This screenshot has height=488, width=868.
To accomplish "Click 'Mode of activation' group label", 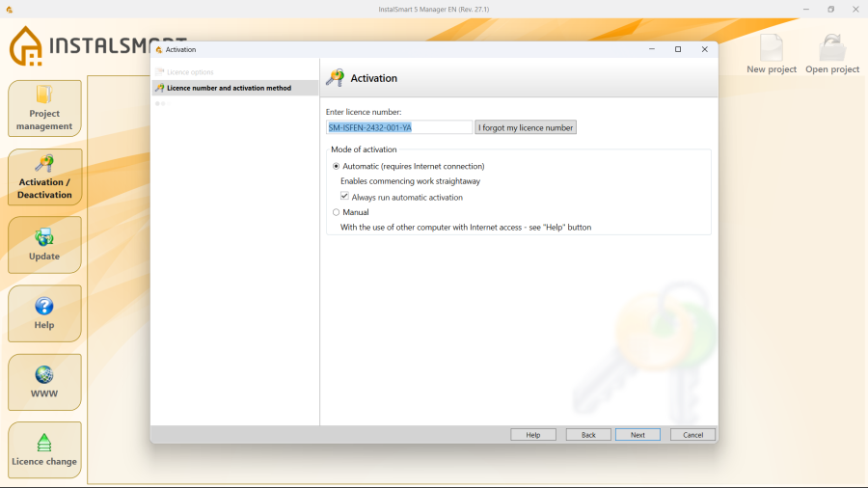I will (364, 149).
